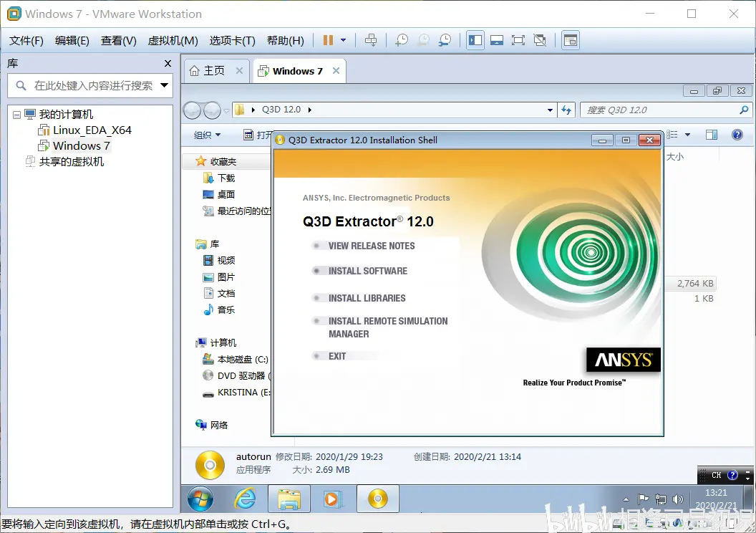Image resolution: width=756 pixels, height=533 pixels.
Task: Click the Action Center flag icon
Action: coord(643,499)
